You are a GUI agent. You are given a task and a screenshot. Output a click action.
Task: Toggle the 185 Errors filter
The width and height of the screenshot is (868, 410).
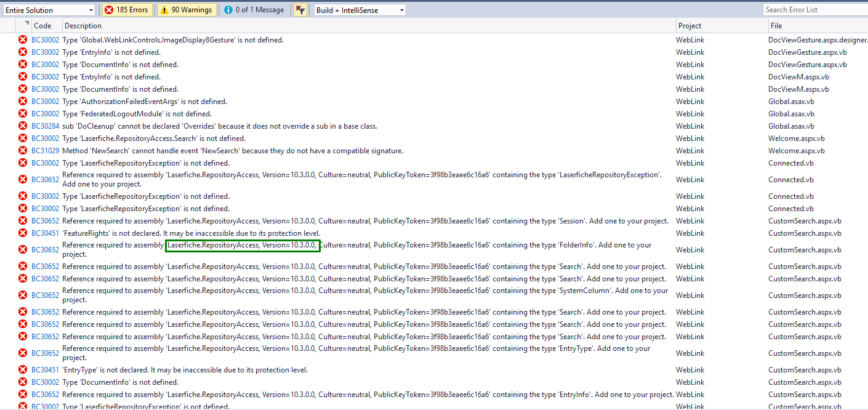[126, 10]
